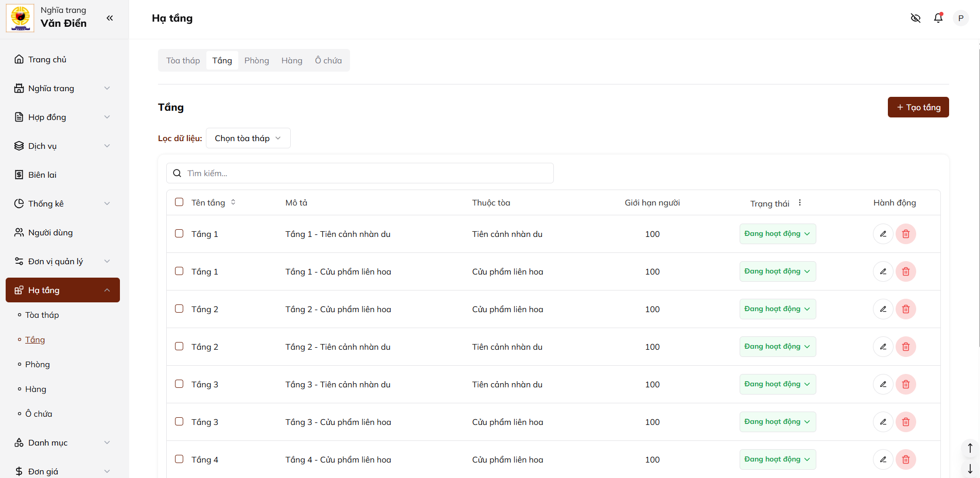Select checkbox for the Tầng 4 row

click(x=179, y=459)
